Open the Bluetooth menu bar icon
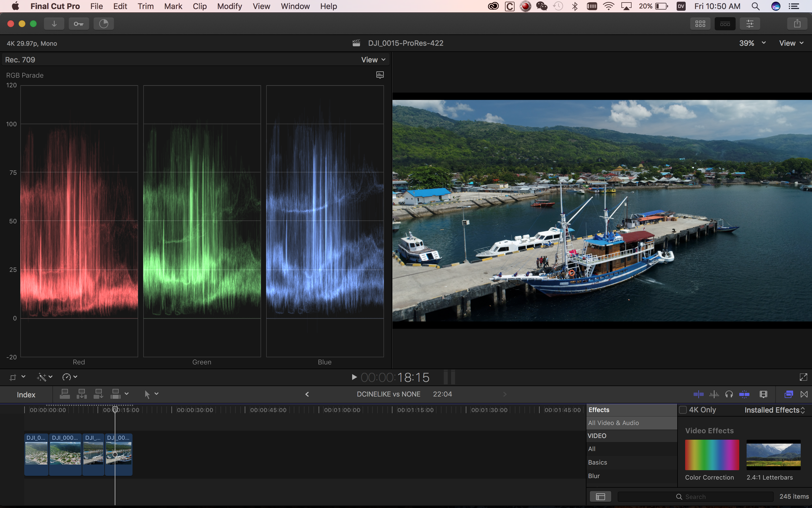The image size is (812, 508). [x=575, y=6]
